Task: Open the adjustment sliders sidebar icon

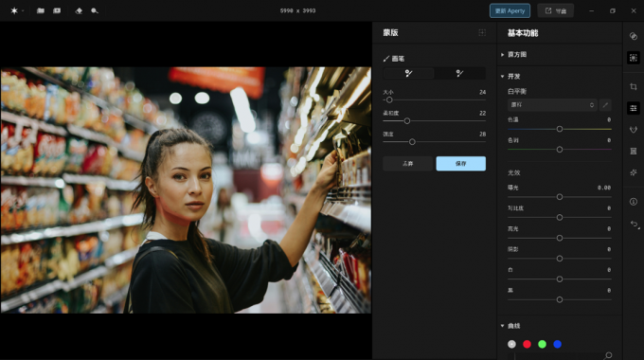Action: (x=634, y=108)
